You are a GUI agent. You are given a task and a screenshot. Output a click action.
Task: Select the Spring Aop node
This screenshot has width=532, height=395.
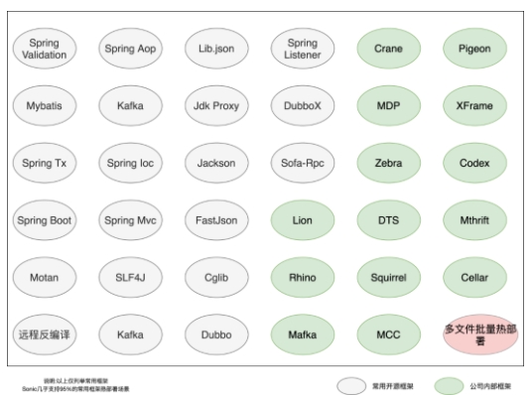point(130,49)
